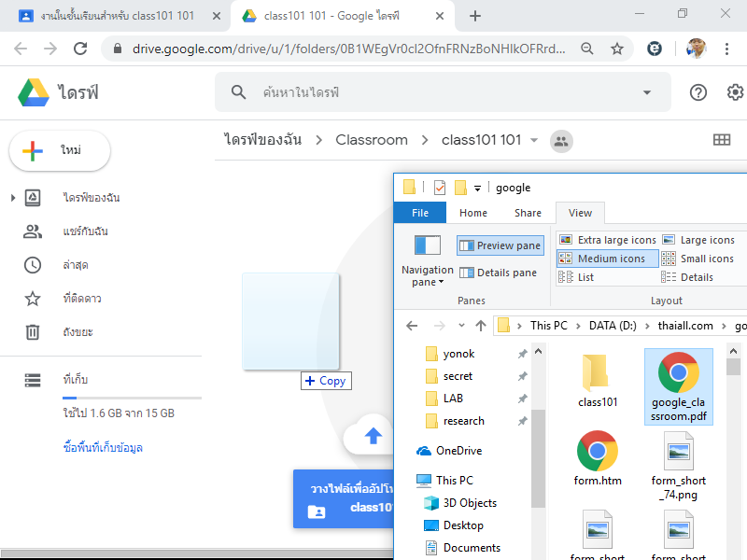Image resolution: width=747 pixels, height=560 pixels.
Task: Open a new Chrome tab
Action: (475, 16)
